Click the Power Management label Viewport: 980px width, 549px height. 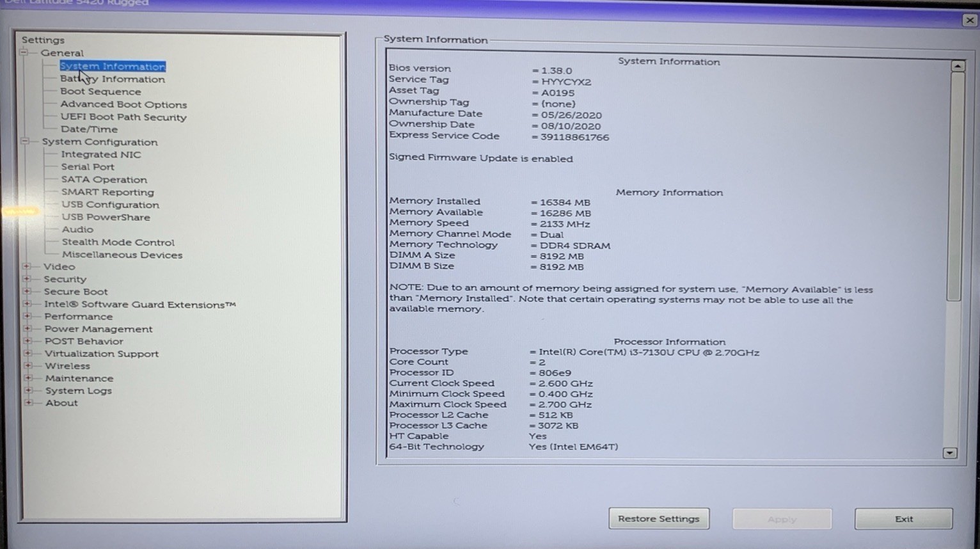click(99, 329)
